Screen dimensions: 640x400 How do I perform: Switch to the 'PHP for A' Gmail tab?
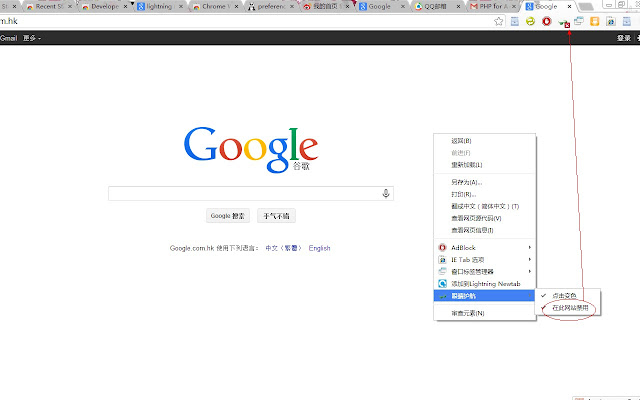pos(492,7)
